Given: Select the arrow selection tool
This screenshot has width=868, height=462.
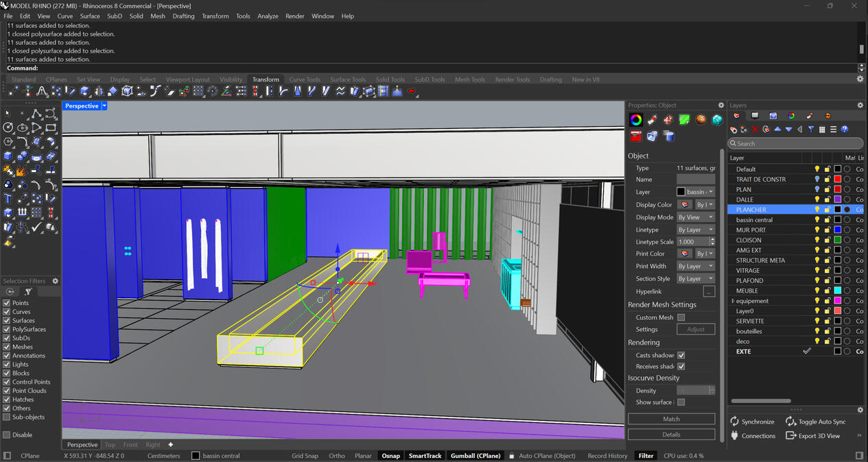Looking at the screenshot, I should (x=8, y=112).
